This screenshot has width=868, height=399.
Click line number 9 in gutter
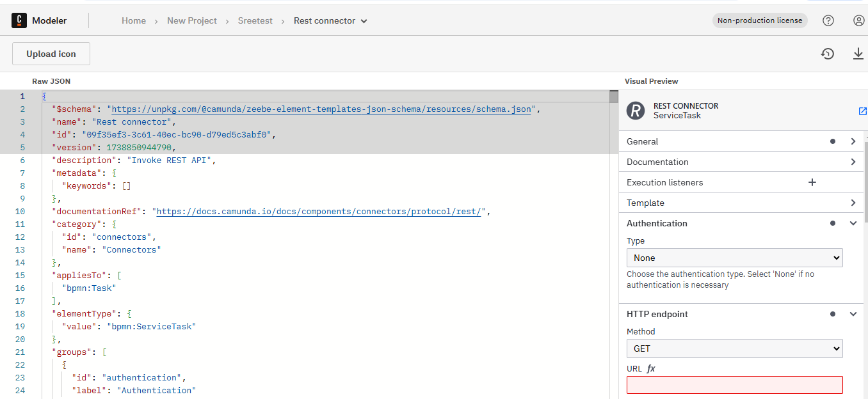click(22, 198)
